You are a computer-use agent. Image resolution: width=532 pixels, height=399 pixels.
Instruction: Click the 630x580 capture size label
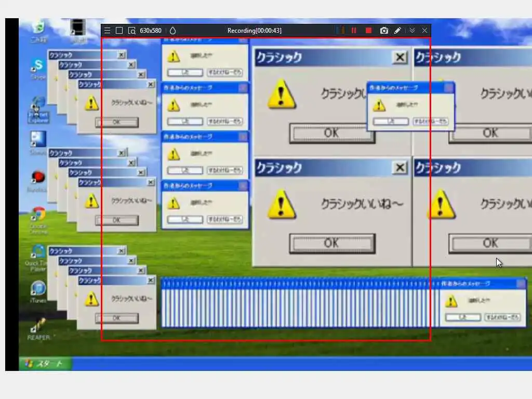pyautogui.click(x=151, y=31)
